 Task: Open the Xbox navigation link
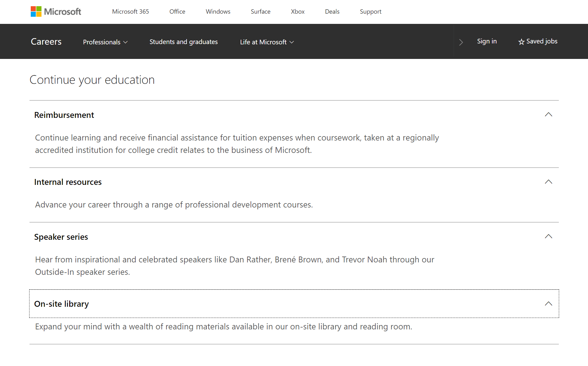pos(298,11)
